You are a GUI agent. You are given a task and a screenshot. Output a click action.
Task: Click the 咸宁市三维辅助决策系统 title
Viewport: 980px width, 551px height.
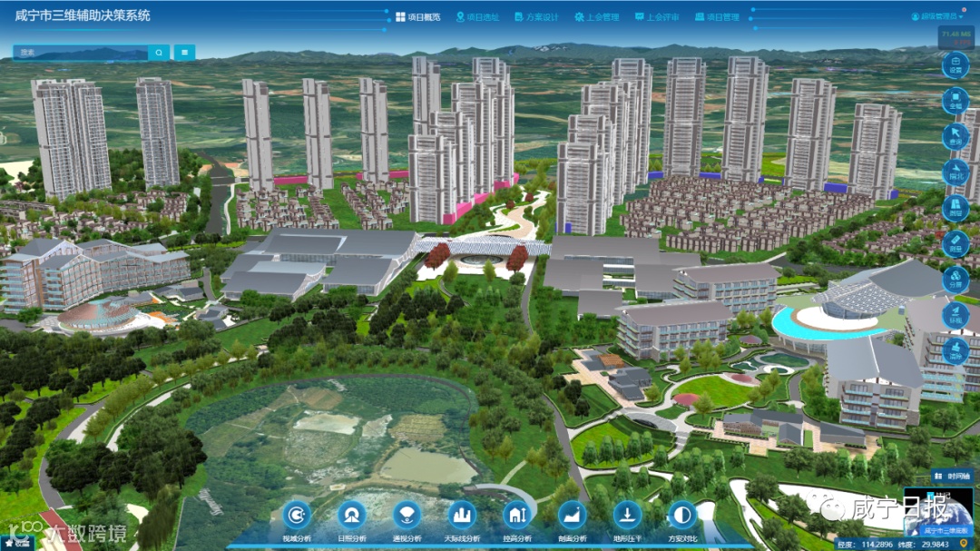pyautogui.click(x=83, y=15)
